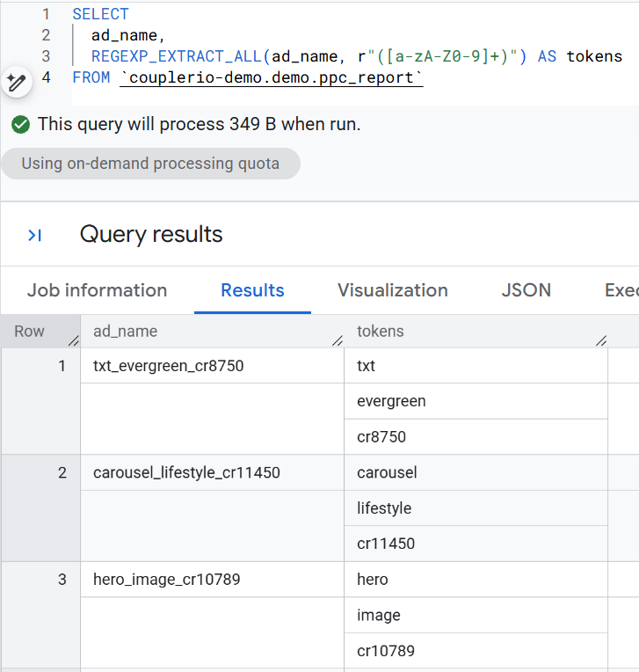Click token value image

click(476, 616)
